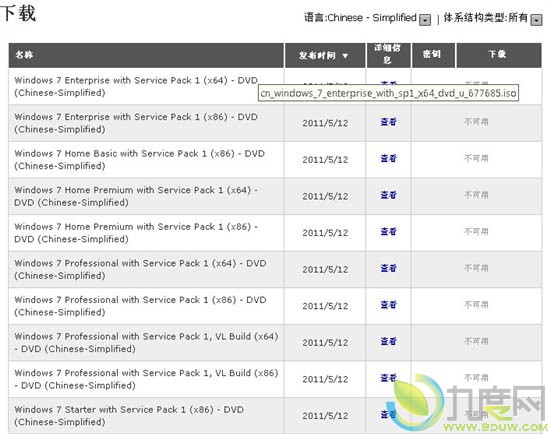Screen dimensions: 550x434
Task: View details for Windows 7 Enterprise SP1 (x86)
Action: coord(388,122)
